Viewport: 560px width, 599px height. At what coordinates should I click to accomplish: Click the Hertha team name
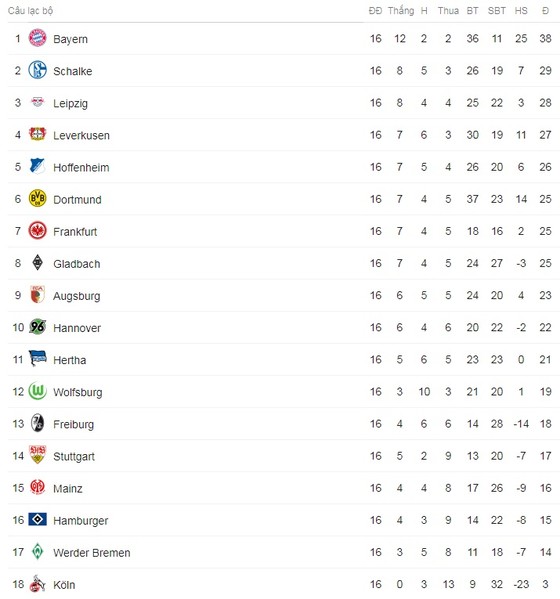click(70, 360)
